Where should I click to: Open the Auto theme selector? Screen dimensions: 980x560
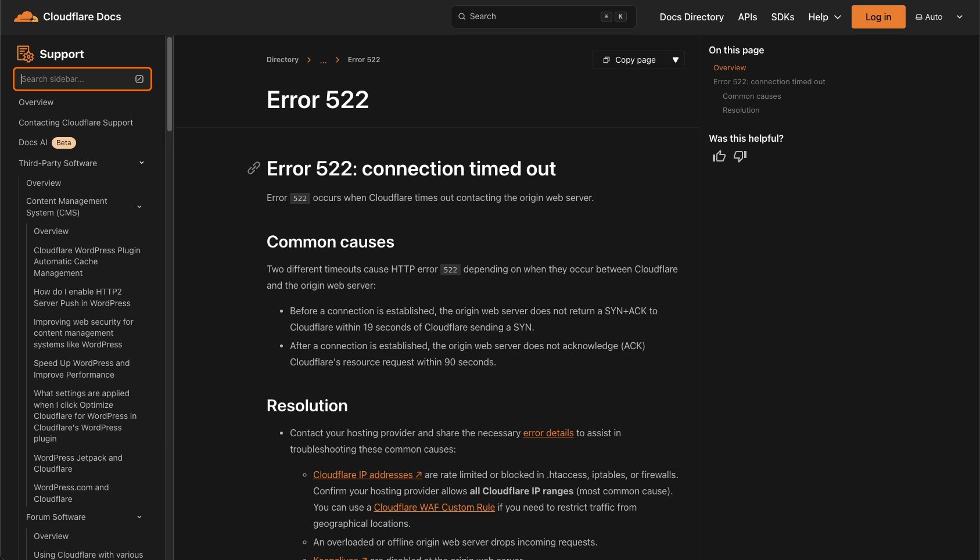[x=939, y=17]
